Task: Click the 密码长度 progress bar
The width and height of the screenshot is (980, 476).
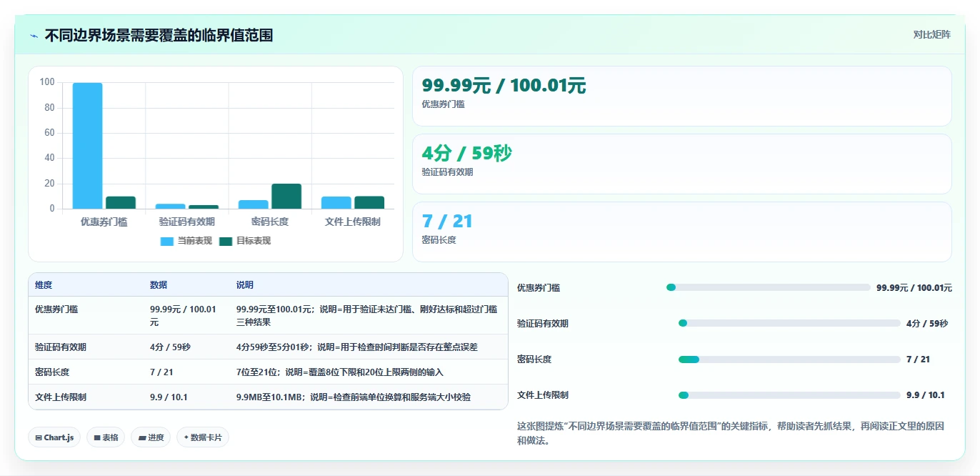Action: pyautogui.click(x=789, y=359)
